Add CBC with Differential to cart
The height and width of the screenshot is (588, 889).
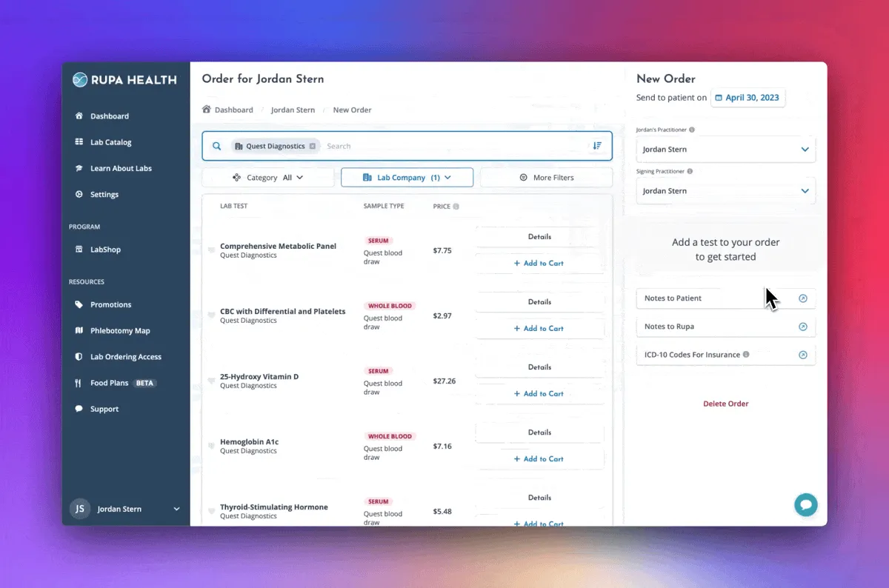[x=539, y=329]
